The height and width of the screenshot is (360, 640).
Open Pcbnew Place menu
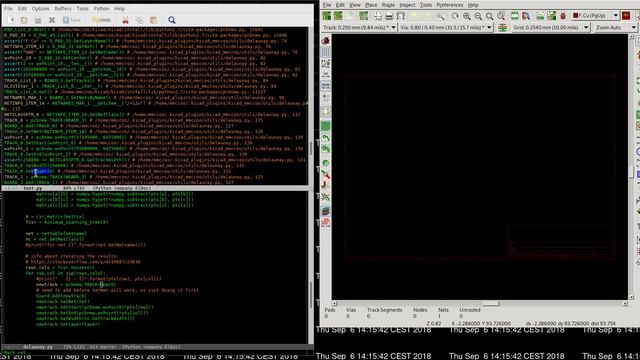(x=371, y=5)
